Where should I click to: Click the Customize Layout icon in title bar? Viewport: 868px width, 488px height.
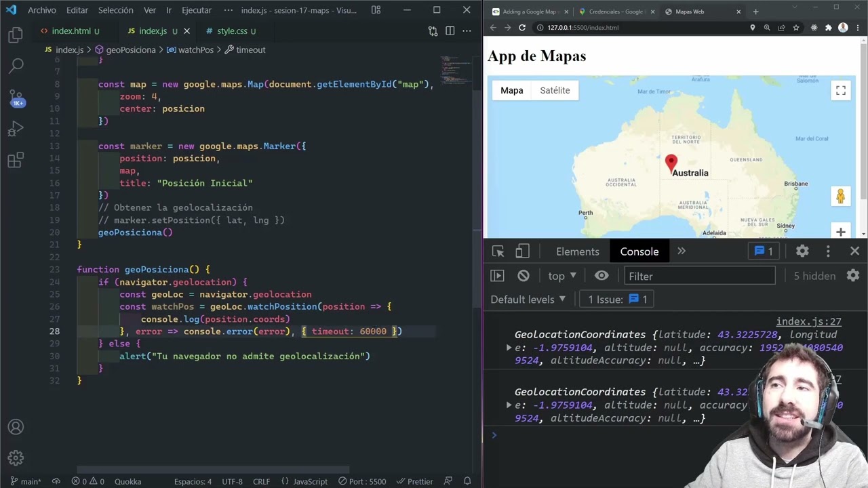pyautogui.click(x=376, y=10)
